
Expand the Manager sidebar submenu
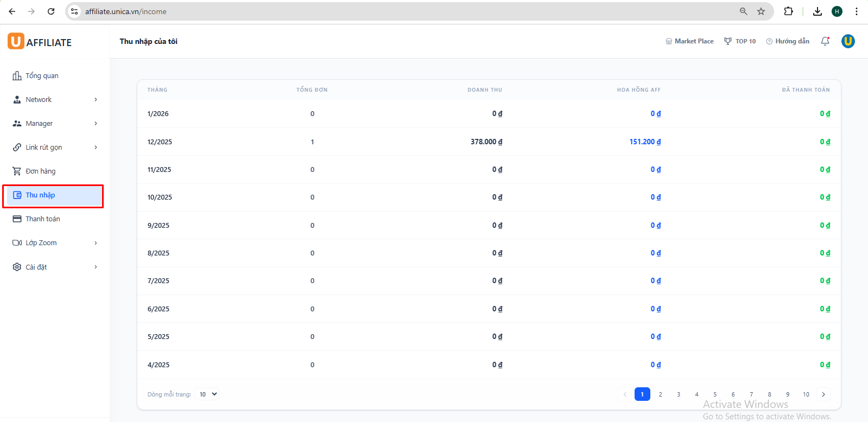click(54, 124)
